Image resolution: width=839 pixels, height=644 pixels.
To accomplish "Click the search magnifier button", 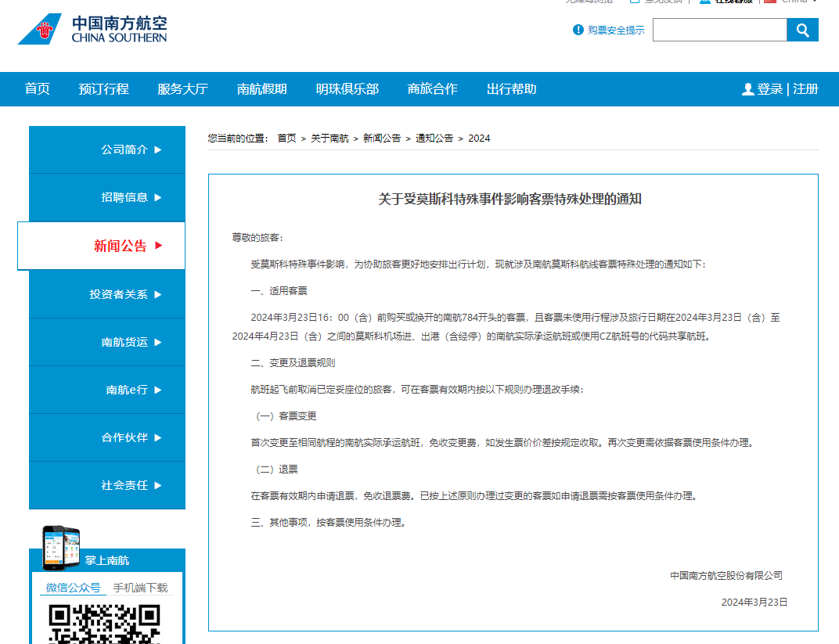I will click(x=802, y=31).
